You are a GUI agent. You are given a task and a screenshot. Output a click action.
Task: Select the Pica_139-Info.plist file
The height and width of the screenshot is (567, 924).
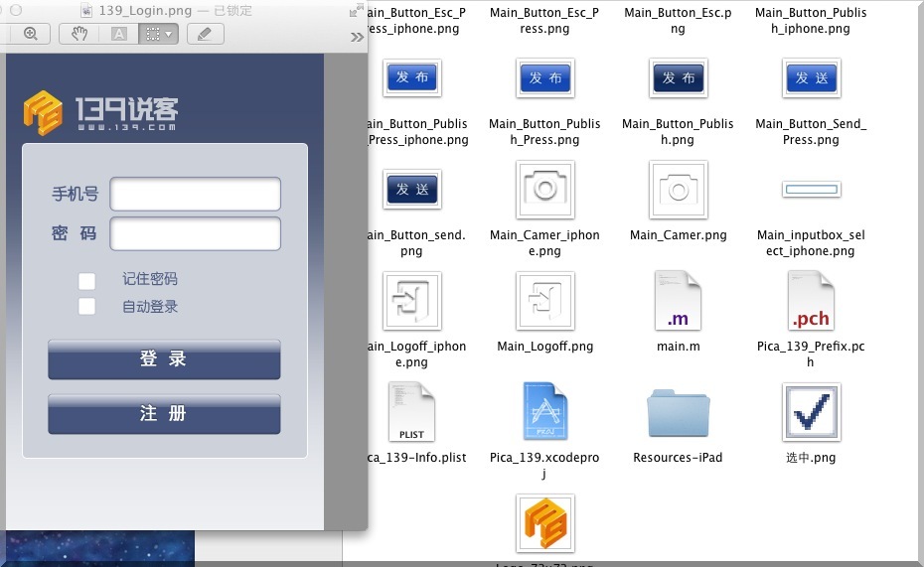point(411,412)
